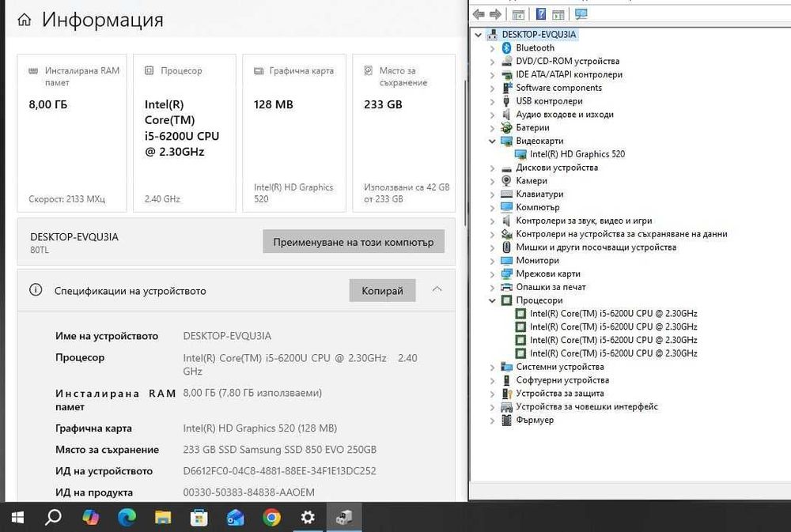Expand the Дискови устройства category
Image resolution: width=791 pixels, height=532 pixels.
(x=492, y=168)
